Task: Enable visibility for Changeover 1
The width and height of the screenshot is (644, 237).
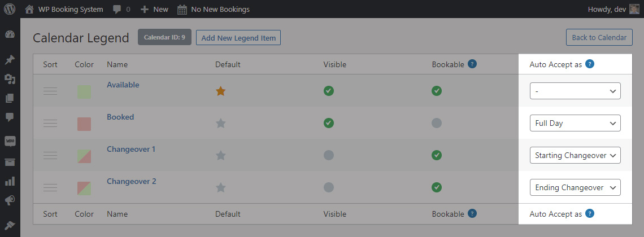Action: click(329, 155)
